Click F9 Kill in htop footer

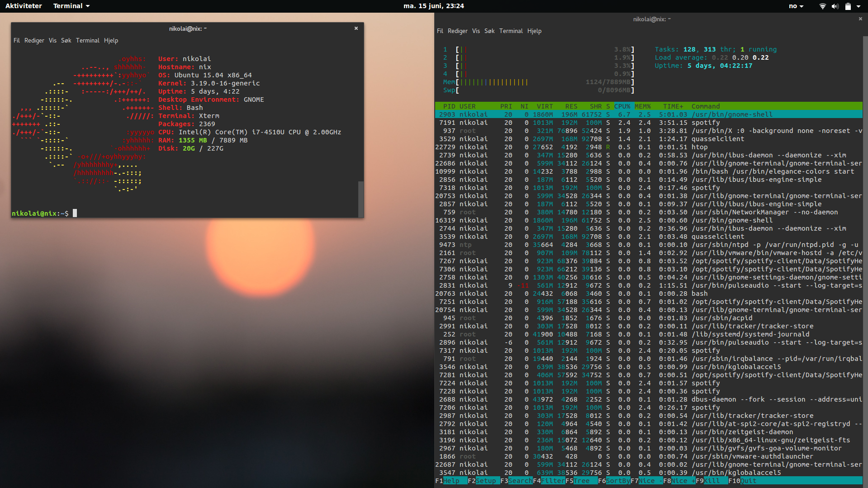(711, 481)
